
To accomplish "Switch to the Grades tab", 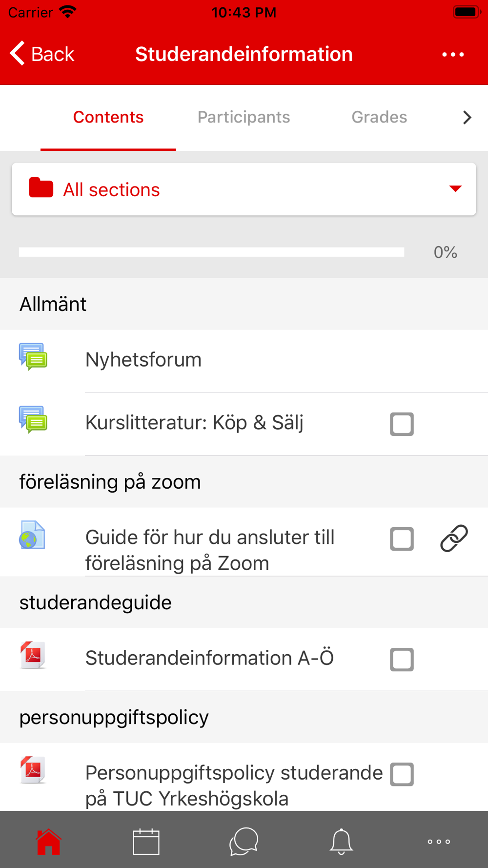I will (x=379, y=117).
